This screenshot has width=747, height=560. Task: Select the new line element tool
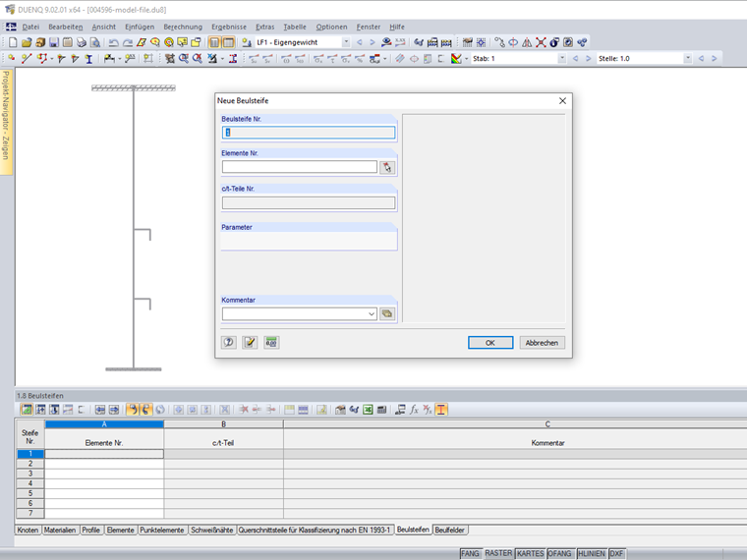(27, 59)
